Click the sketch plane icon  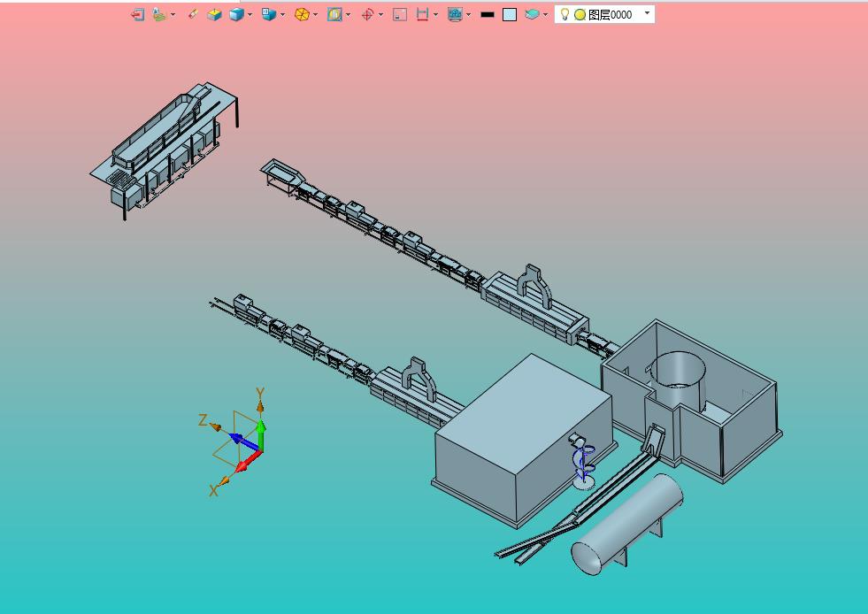pos(159,15)
